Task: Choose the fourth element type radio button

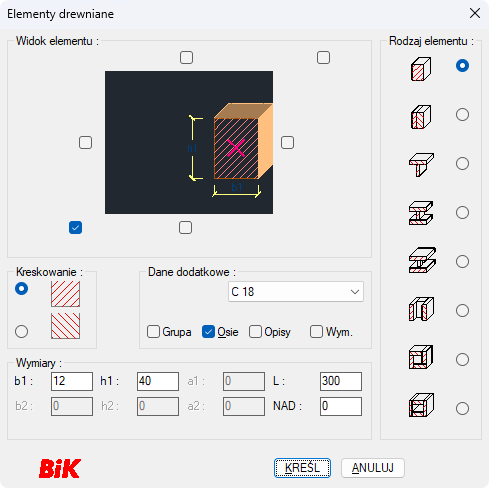Action: (x=462, y=212)
